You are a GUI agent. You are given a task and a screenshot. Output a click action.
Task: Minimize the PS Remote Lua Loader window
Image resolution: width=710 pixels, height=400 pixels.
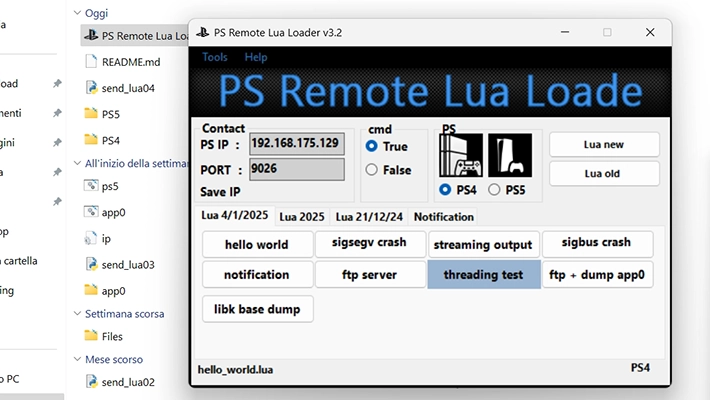pyautogui.click(x=565, y=32)
